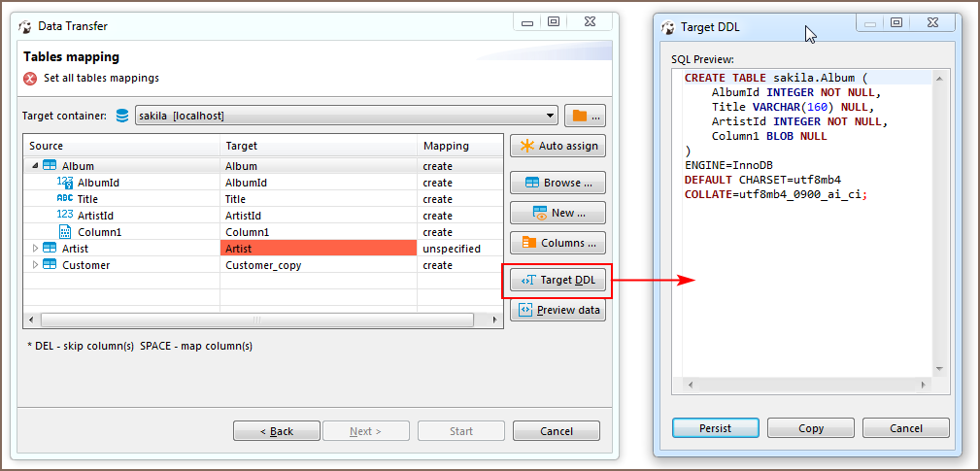This screenshot has height=471, width=980.
Task: Click the folder icon beside target container
Action: click(x=584, y=116)
